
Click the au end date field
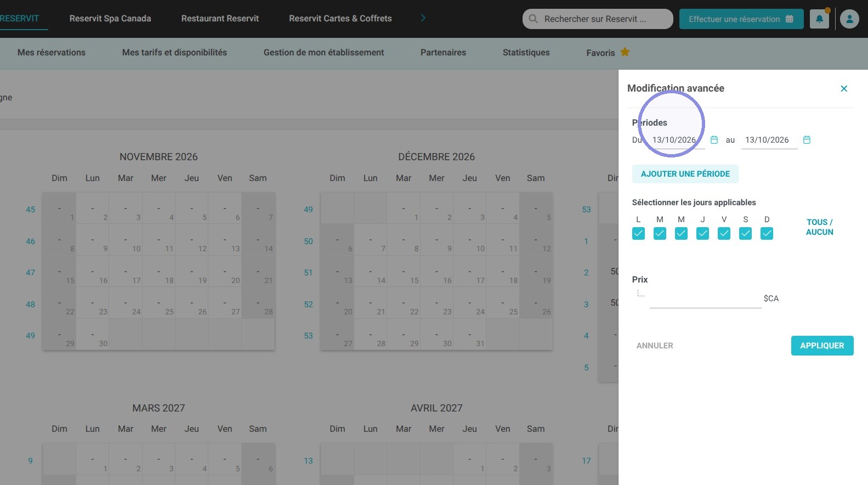pos(769,140)
